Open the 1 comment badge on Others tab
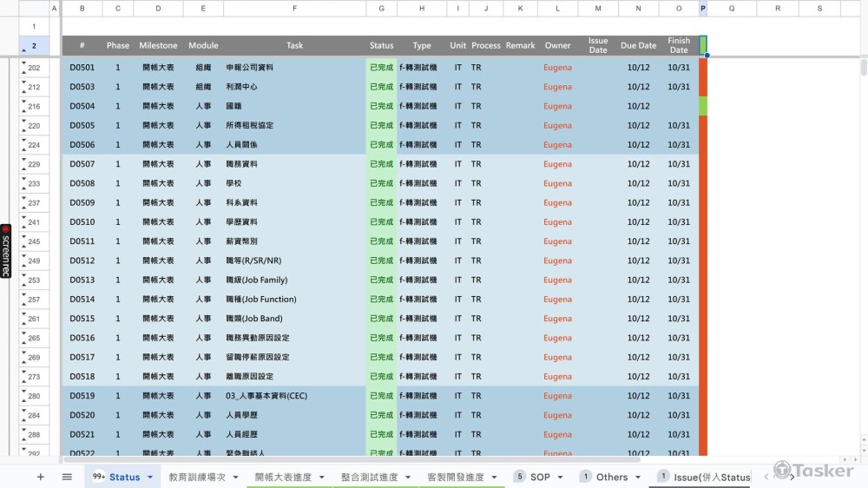The width and height of the screenshot is (868, 488). [585, 477]
